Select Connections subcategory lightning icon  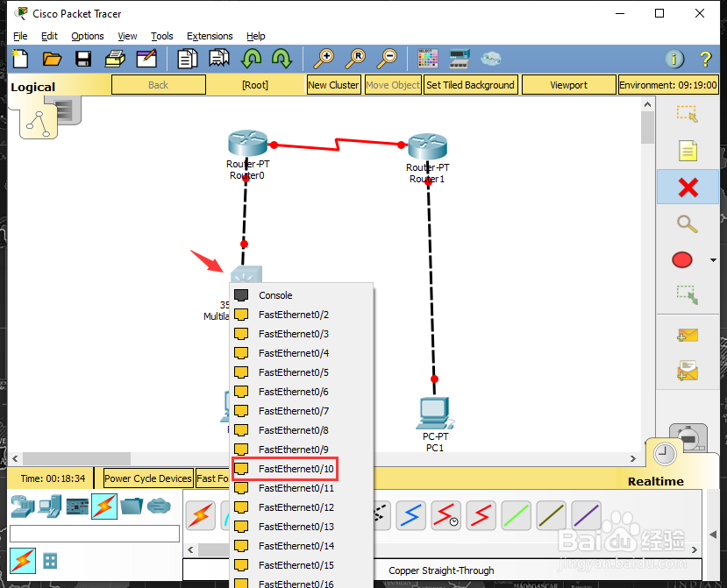[23, 561]
